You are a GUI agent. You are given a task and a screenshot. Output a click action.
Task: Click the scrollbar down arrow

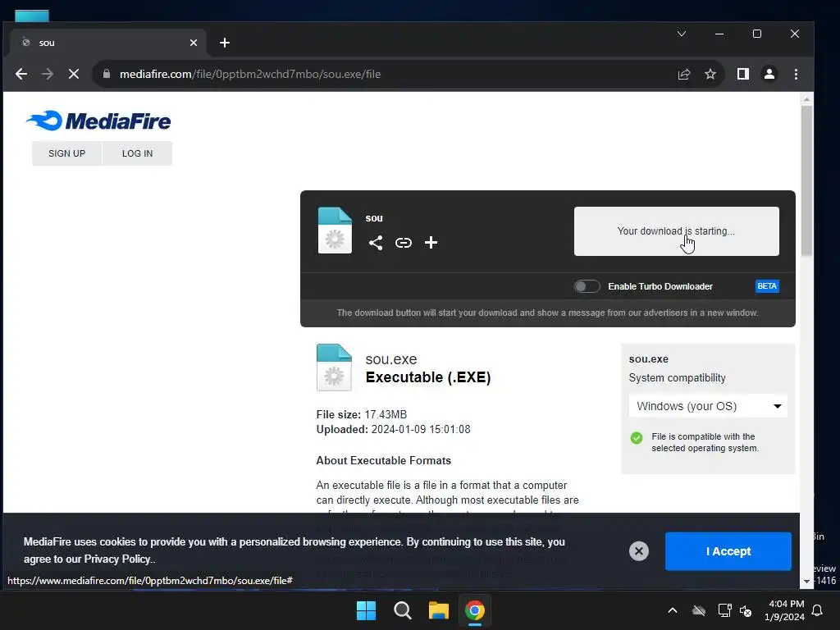pyautogui.click(x=806, y=582)
